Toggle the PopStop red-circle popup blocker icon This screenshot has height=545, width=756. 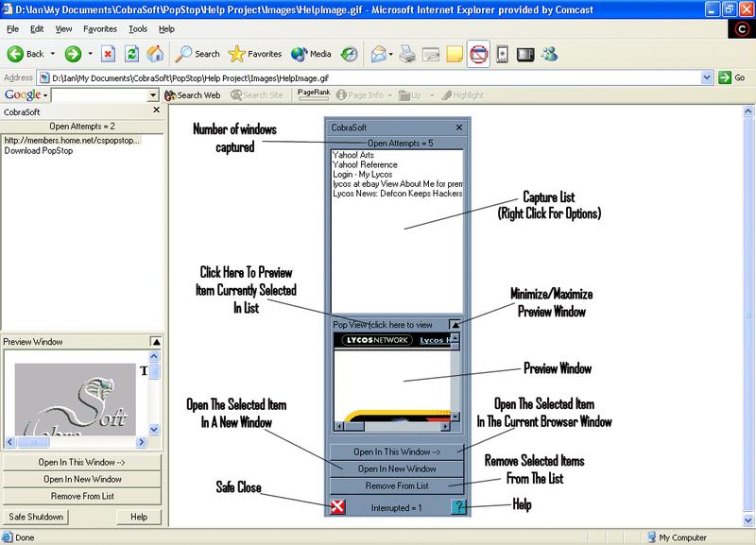pos(478,54)
